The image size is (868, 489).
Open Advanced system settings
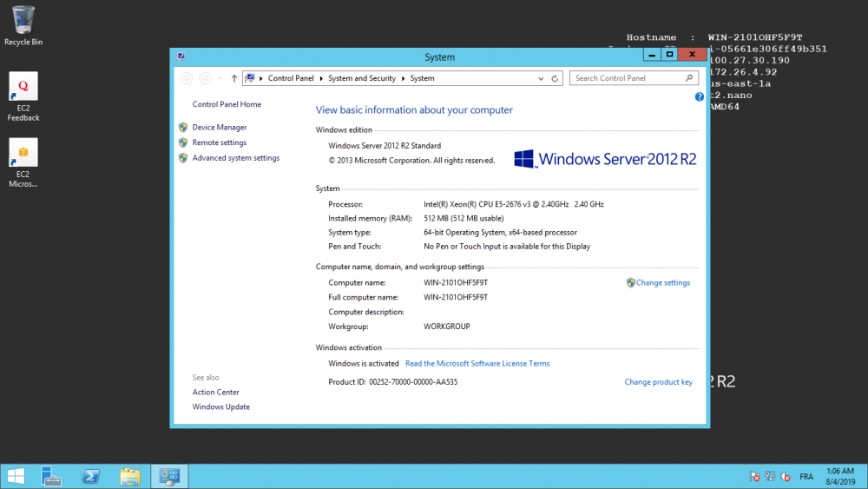pyautogui.click(x=236, y=158)
